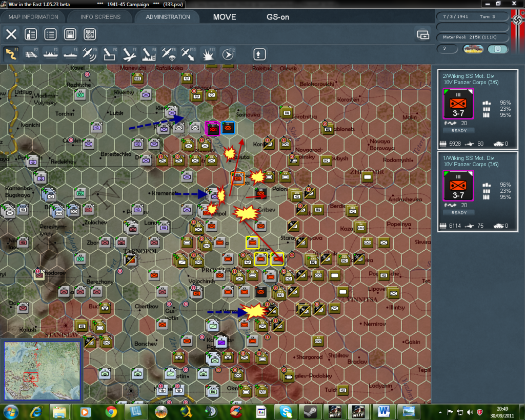
Task: Select the F7 Bomb Airfield mode icon
Action: [x=129, y=54]
